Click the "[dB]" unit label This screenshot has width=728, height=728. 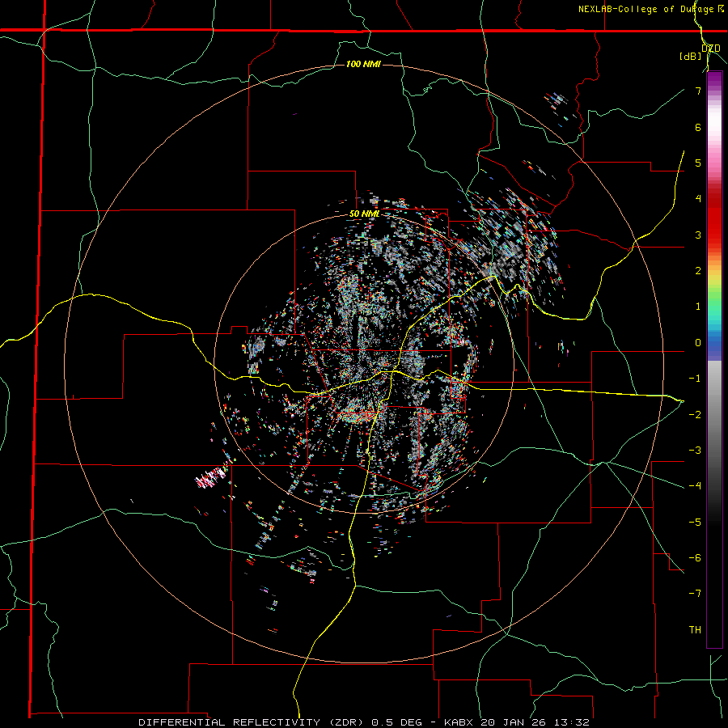point(690,56)
